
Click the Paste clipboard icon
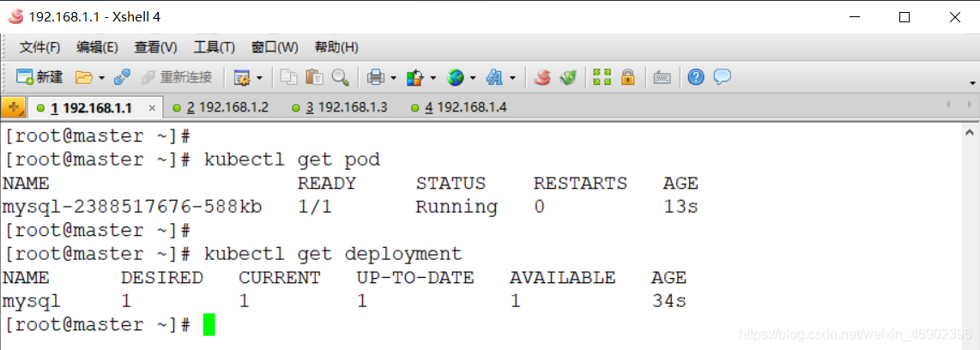pos(314,77)
